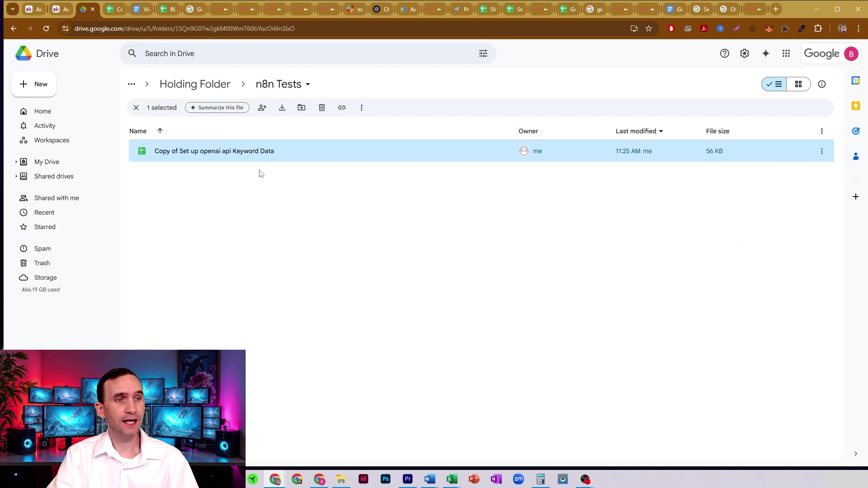Toggle the view details info panel
Screen dimensions: 868x488
tap(822, 84)
